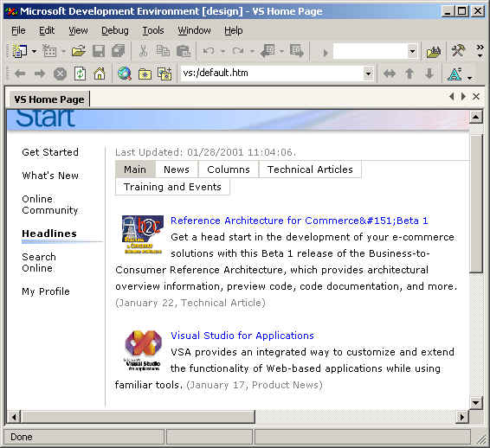The height and width of the screenshot is (448, 490).
Task: Click the Search the web globe icon
Action: pos(125,74)
